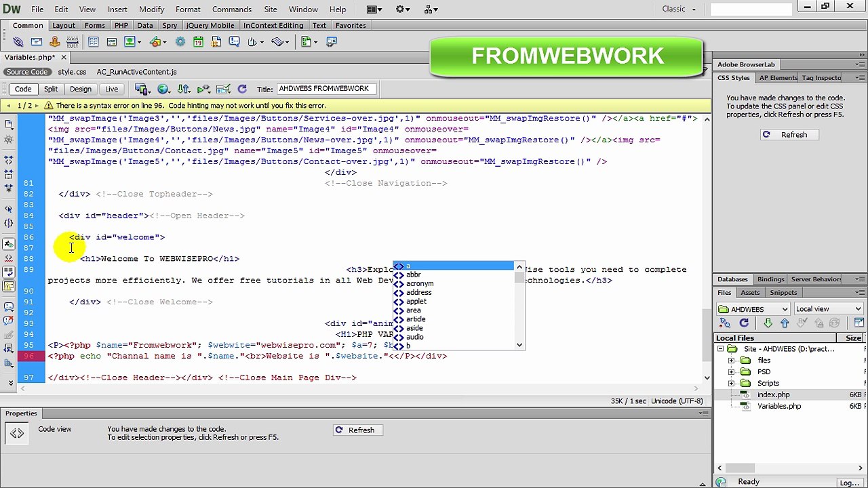Image resolution: width=868 pixels, height=488 pixels.
Task: Click the Balance Braces icon
Action: point(9,223)
